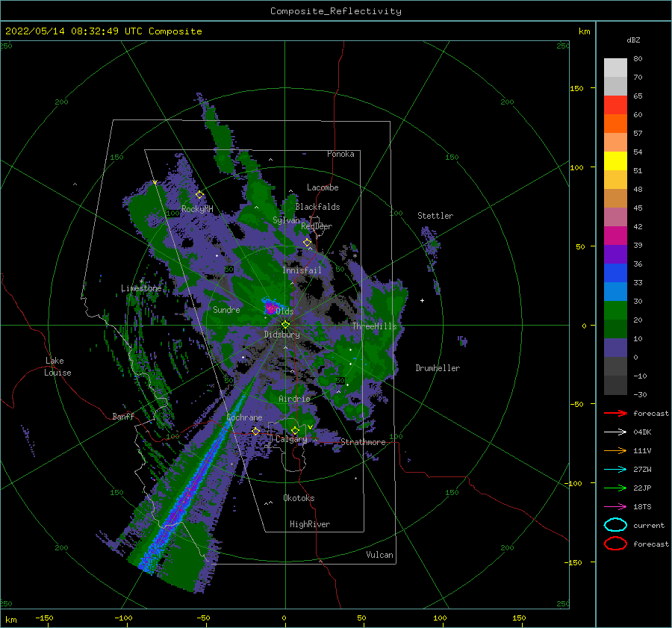Click the yellow 150 tick on right axis
Image resolution: width=672 pixels, height=628 pixels.
(x=577, y=88)
